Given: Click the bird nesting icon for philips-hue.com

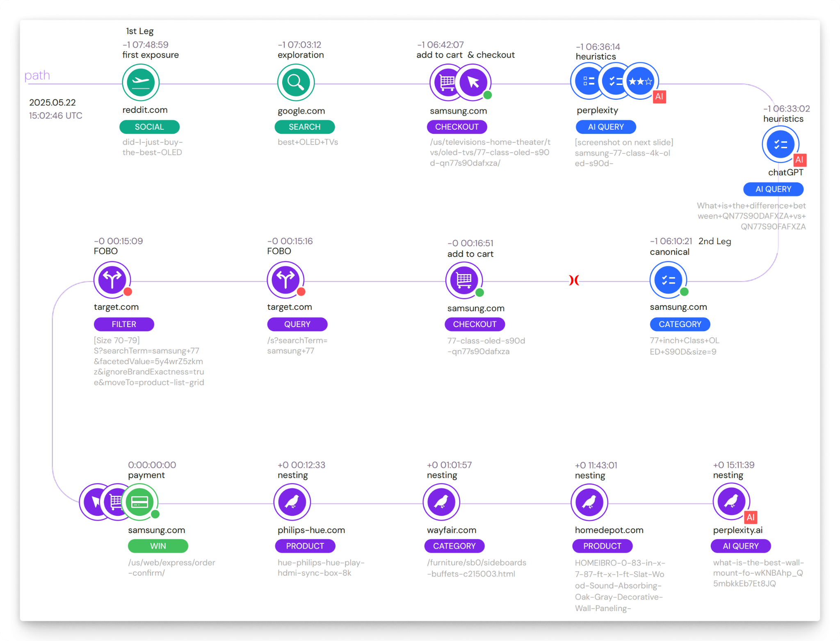Looking at the screenshot, I should [292, 501].
